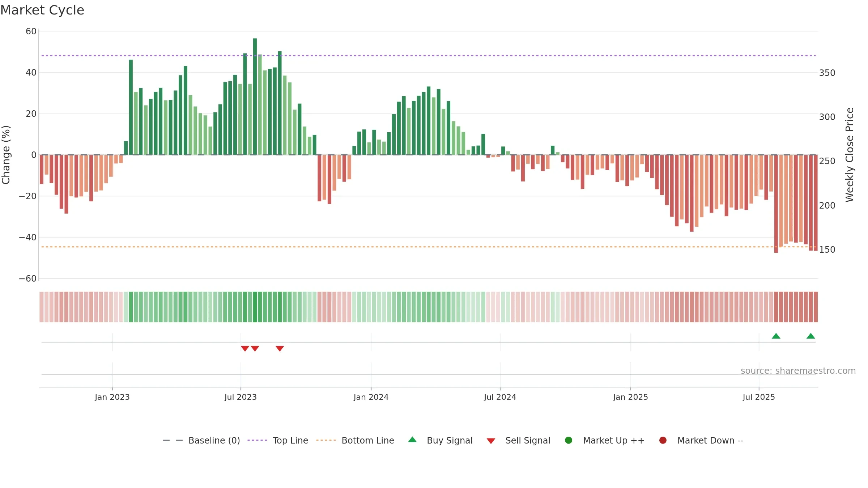
Task: Click the red Sell Signal triangle in legend
Action: click(x=491, y=441)
